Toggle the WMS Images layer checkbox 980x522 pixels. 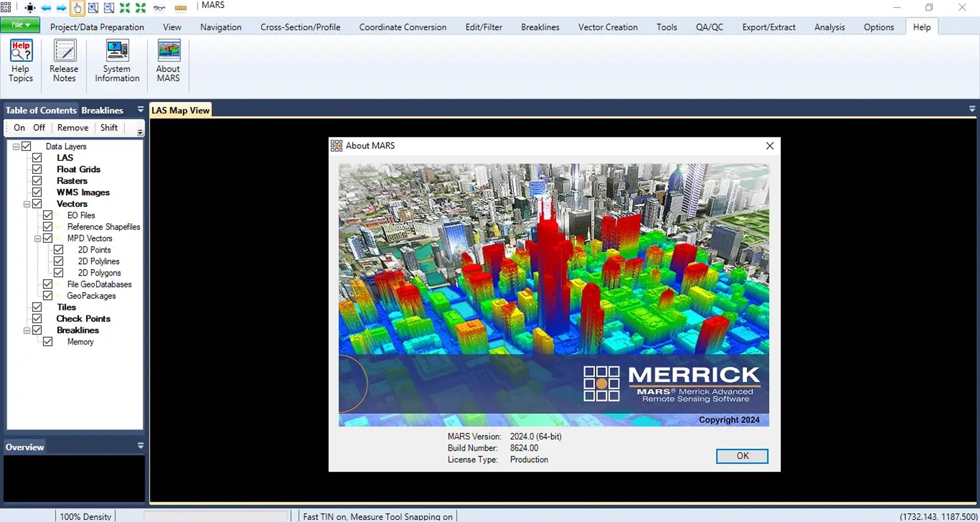pyautogui.click(x=37, y=192)
